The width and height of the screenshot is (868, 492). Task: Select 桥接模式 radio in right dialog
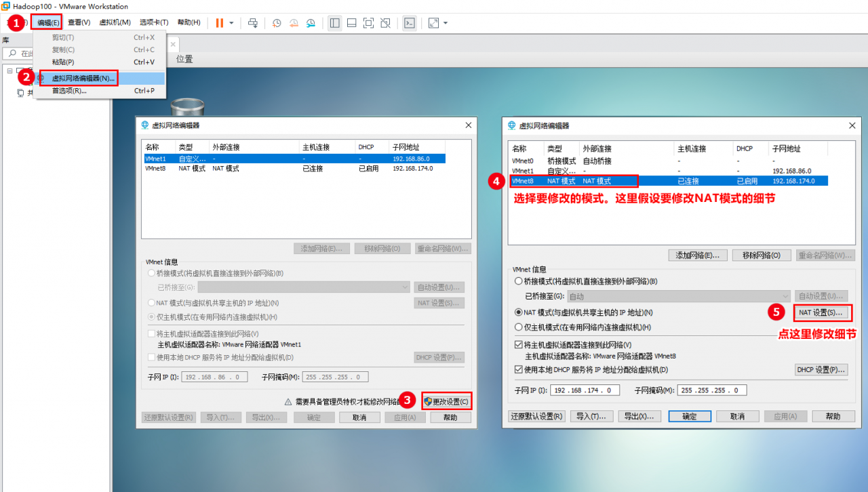click(519, 281)
